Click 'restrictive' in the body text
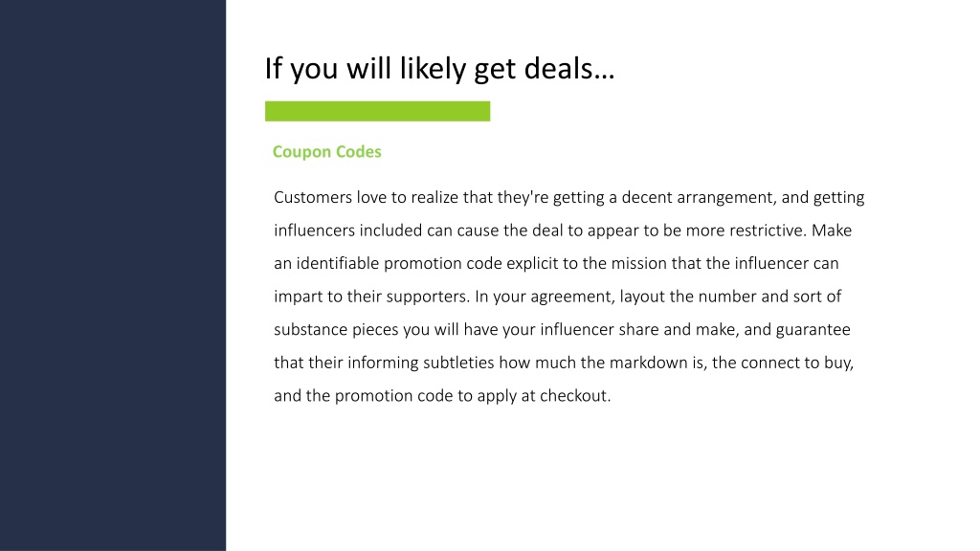The width and height of the screenshot is (980, 551). pyautogui.click(x=768, y=231)
